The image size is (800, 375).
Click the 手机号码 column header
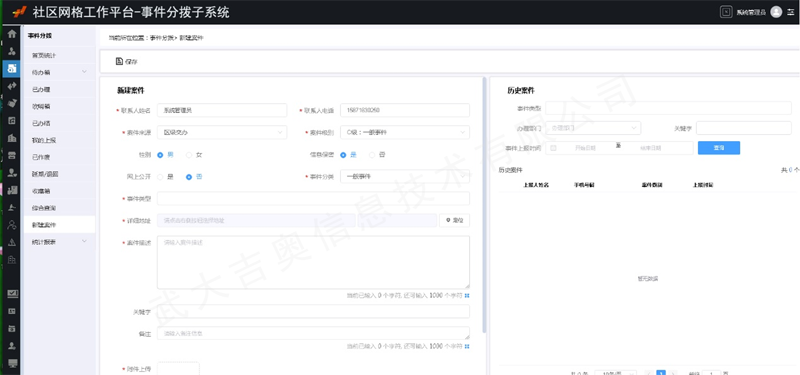click(584, 185)
